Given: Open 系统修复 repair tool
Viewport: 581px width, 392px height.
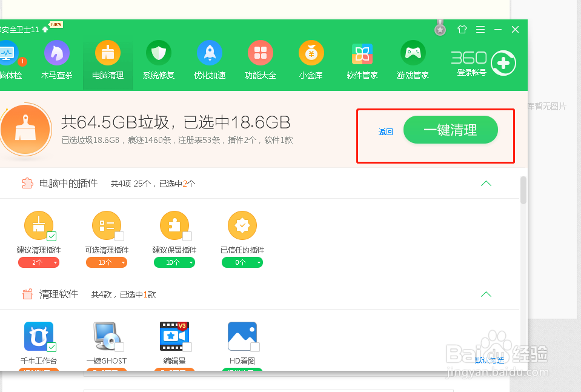Looking at the screenshot, I should 158,59.
